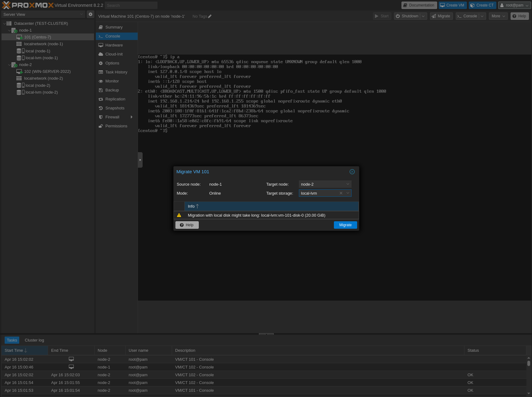Image resolution: width=532 pixels, height=397 pixels.
Task: Open the Server View selector
Action: tap(43, 14)
